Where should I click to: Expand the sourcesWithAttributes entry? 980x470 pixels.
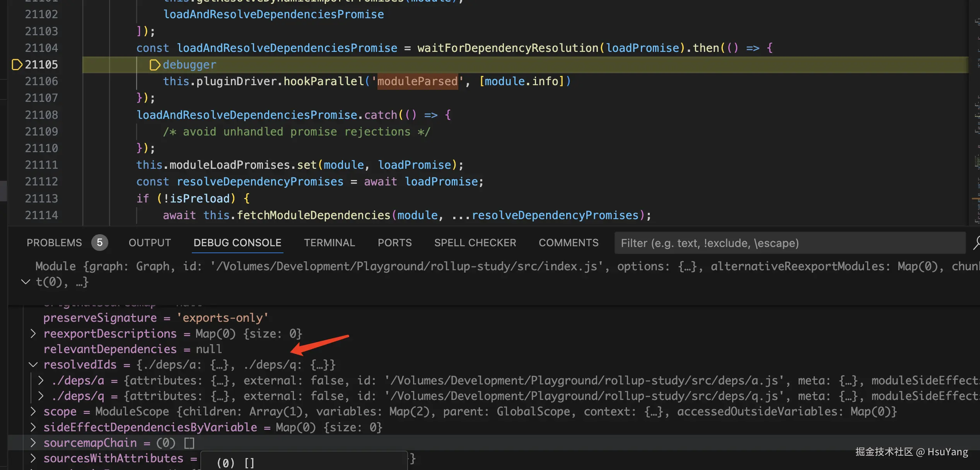(x=33, y=458)
